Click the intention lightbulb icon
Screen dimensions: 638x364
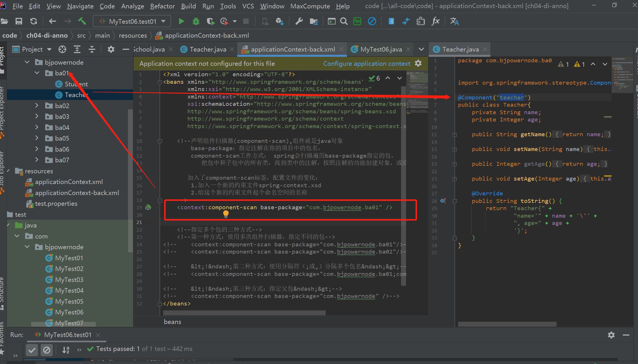pyautogui.click(x=226, y=214)
